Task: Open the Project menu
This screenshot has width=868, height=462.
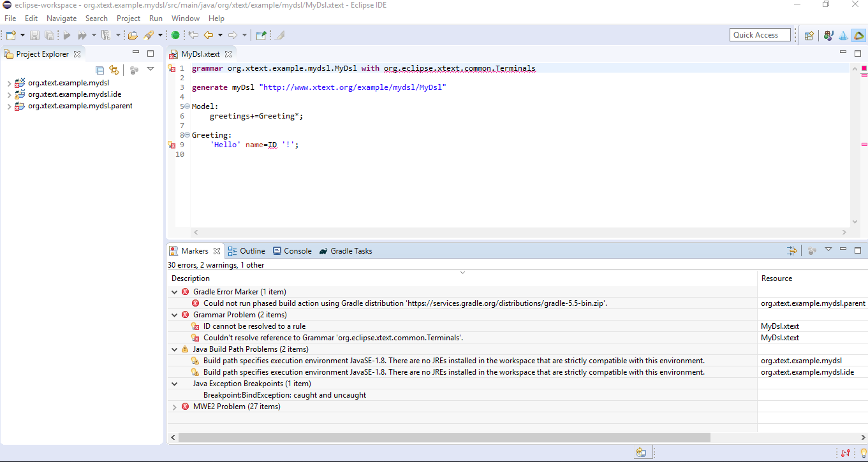Action: click(x=128, y=18)
